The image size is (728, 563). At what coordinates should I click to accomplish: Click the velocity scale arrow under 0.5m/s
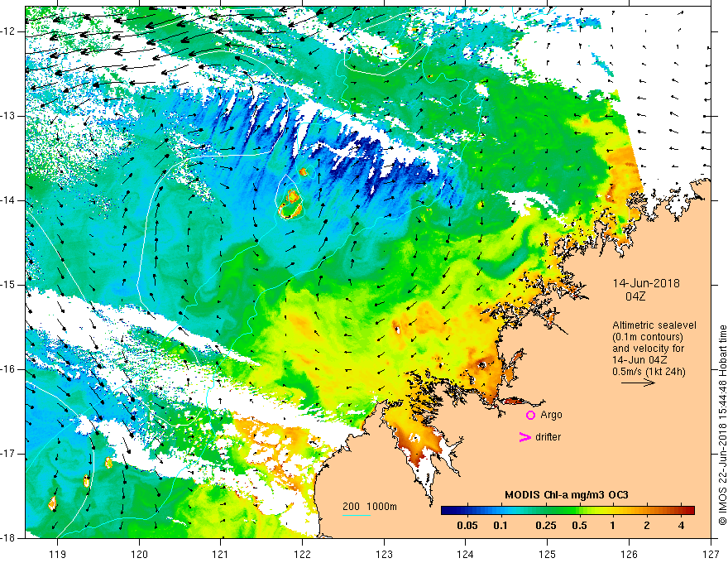[x=638, y=383]
